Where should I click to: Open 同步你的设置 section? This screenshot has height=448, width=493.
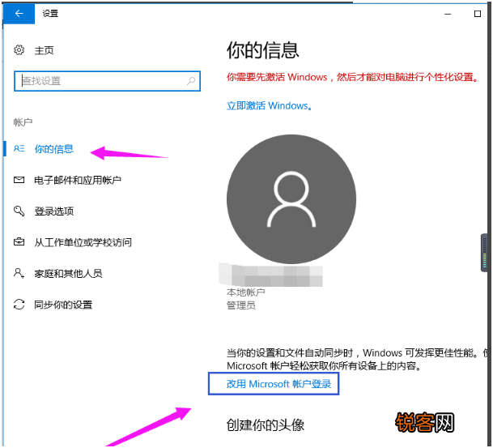pyautogui.click(x=63, y=305)
